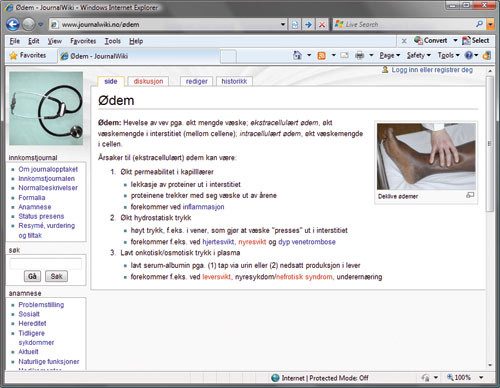Expand the Home dropdown arrow
This screenshot has height=388, width=500.
point(309,55)
